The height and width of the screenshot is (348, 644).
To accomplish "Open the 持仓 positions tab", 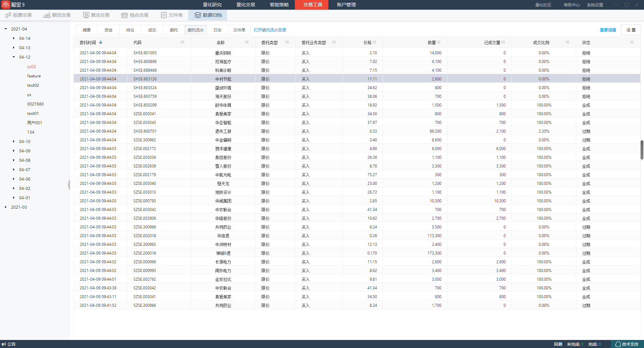I will point(130,30).
